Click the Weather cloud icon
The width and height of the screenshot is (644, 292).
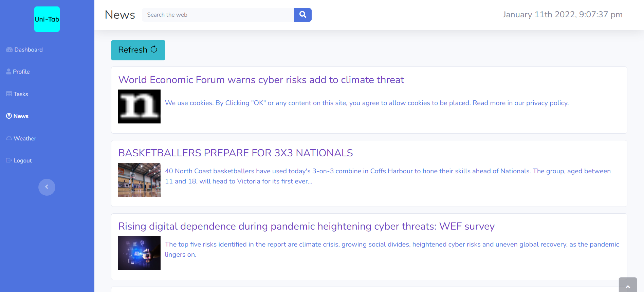coord(9,138)
